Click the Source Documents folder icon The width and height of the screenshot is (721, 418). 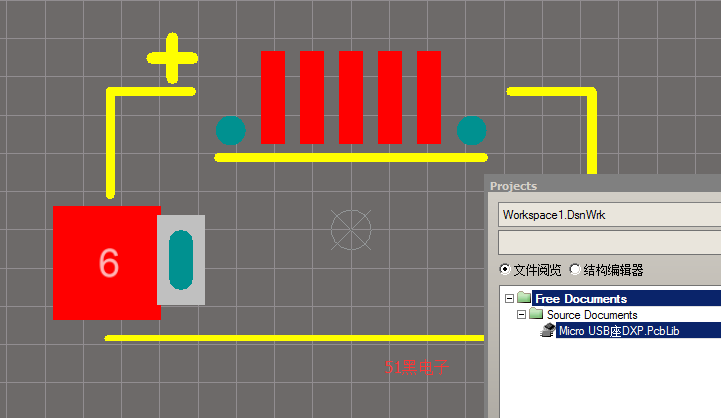pos(536,314)
